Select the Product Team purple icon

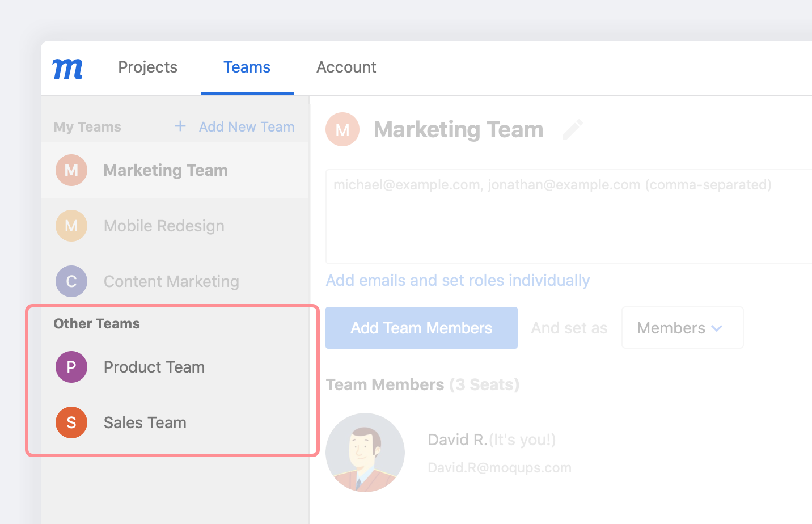point(71,367)
